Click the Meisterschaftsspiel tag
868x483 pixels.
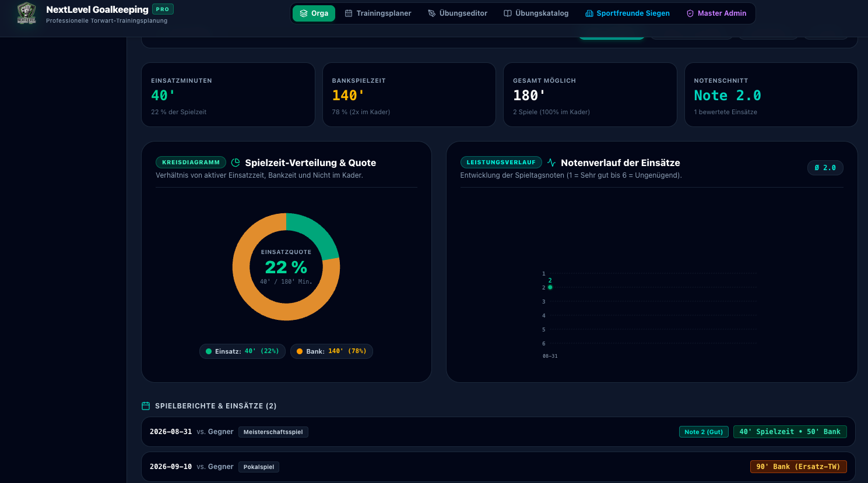(x=273, y=432)
